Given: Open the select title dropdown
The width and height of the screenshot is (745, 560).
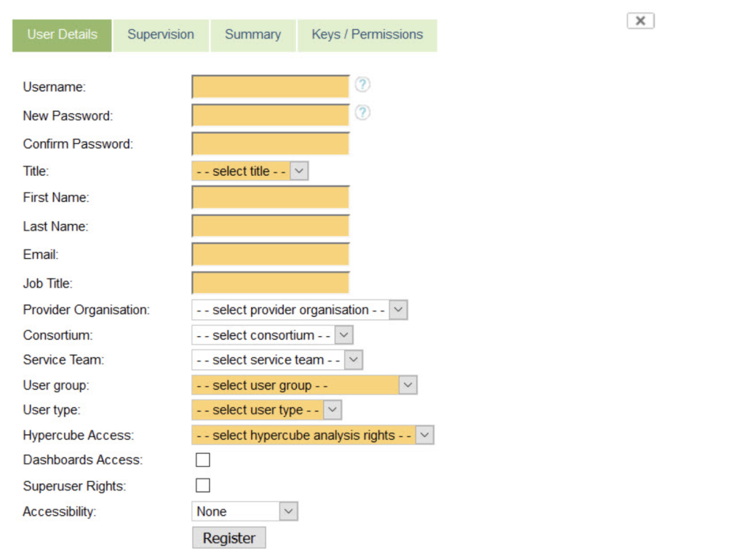Looking at the screenshot, I should (x=250, y=171).
